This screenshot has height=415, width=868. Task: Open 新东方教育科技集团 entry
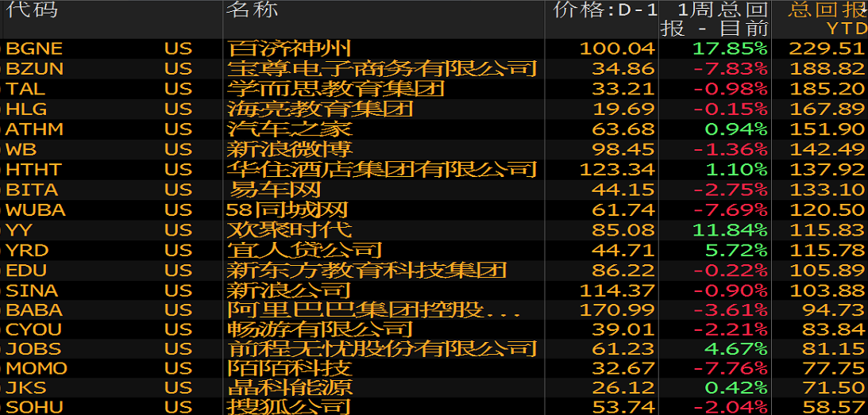[367, 270]
